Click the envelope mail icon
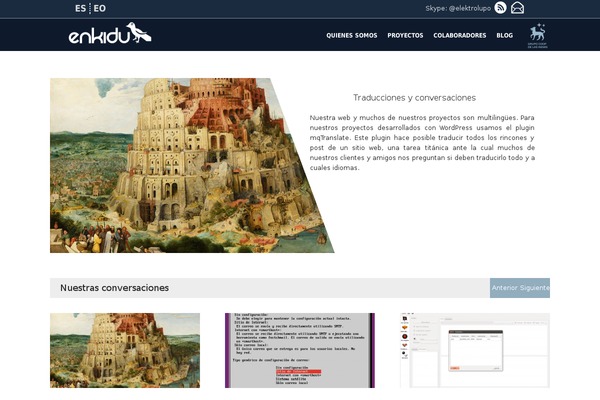 (x=517, y=8)
